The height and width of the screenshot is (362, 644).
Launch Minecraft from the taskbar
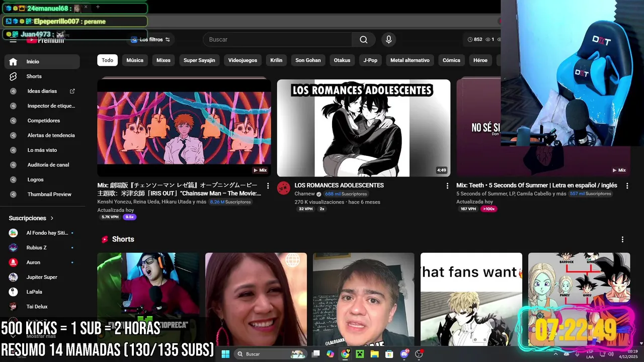point(360,354)
